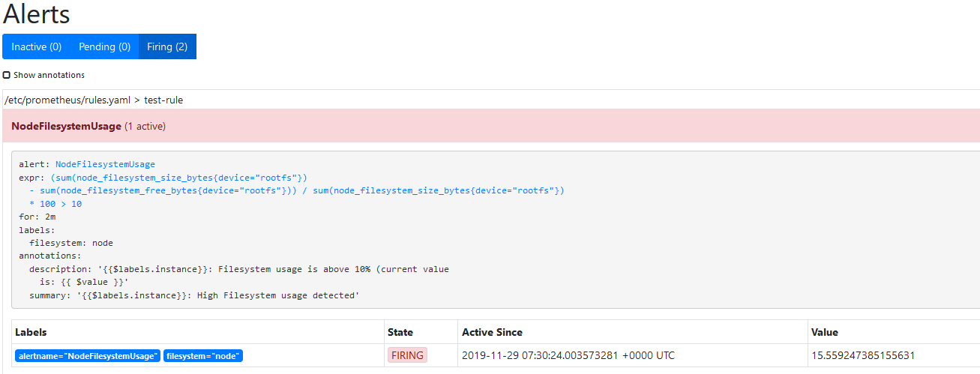Click the Alerts page heading
This screenshot has width=980, height=374.
click(x=37, y=15)
